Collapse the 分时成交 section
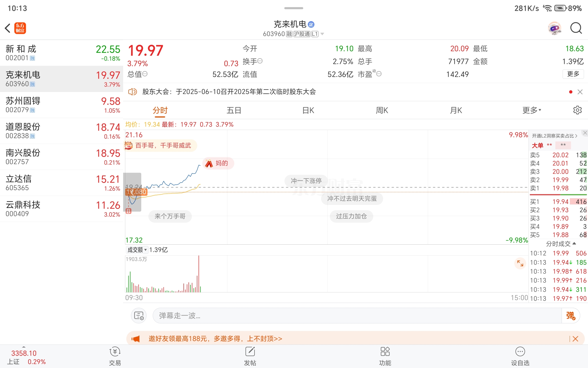 [x=561, y=244]
